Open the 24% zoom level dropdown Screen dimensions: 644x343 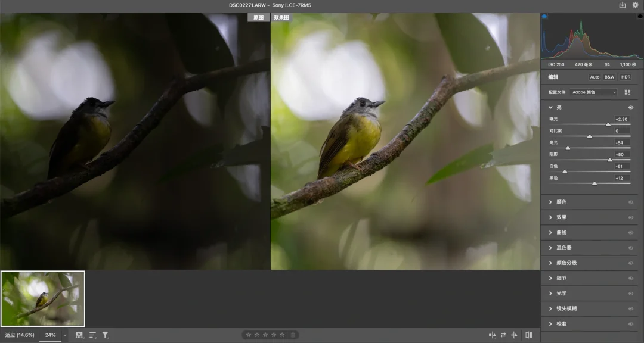[x=64, y=335]
